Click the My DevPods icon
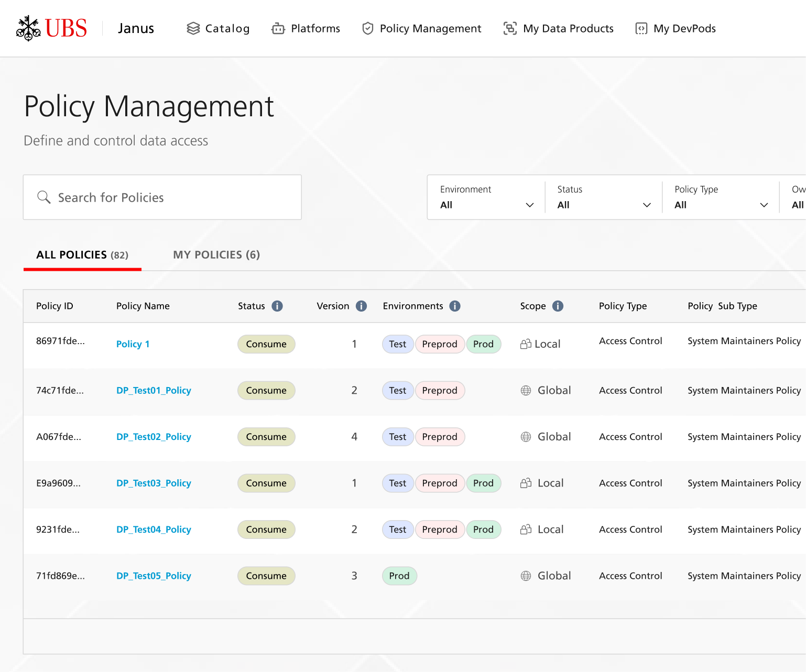The width and height of the screenshot is (806, 672). pos(640,28)
